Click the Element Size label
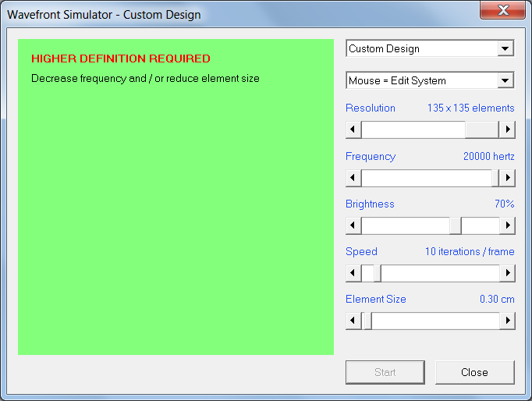Screen dimensions: 532x401 pos(375,299)
